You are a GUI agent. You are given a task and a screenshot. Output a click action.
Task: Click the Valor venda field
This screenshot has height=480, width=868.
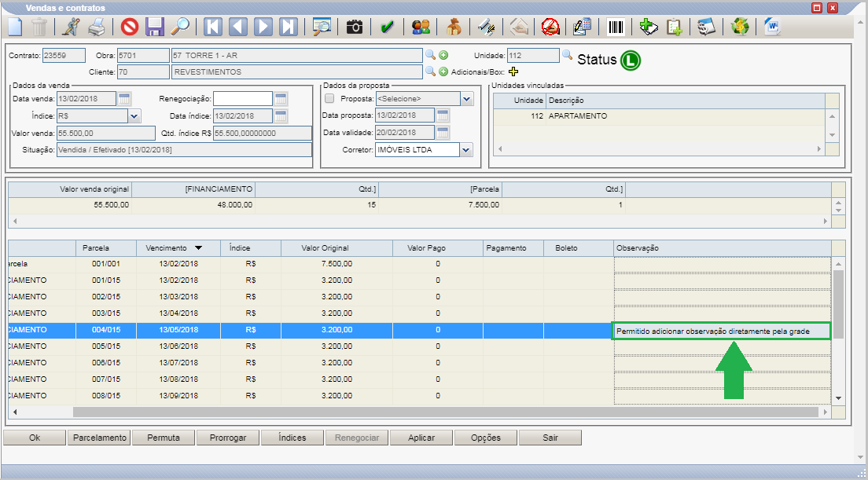[x=106, y=134]
